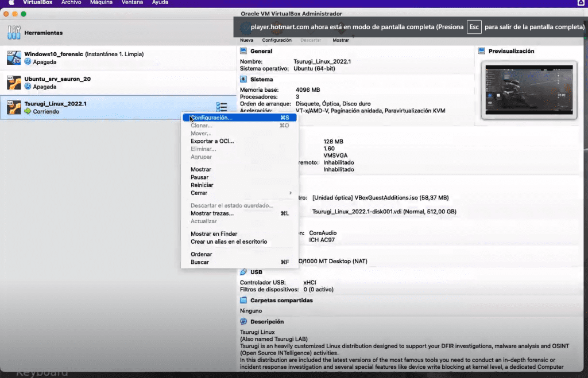Click the Previsualización heading
Screen dimensions: 588x378
(x=511, y=51)
